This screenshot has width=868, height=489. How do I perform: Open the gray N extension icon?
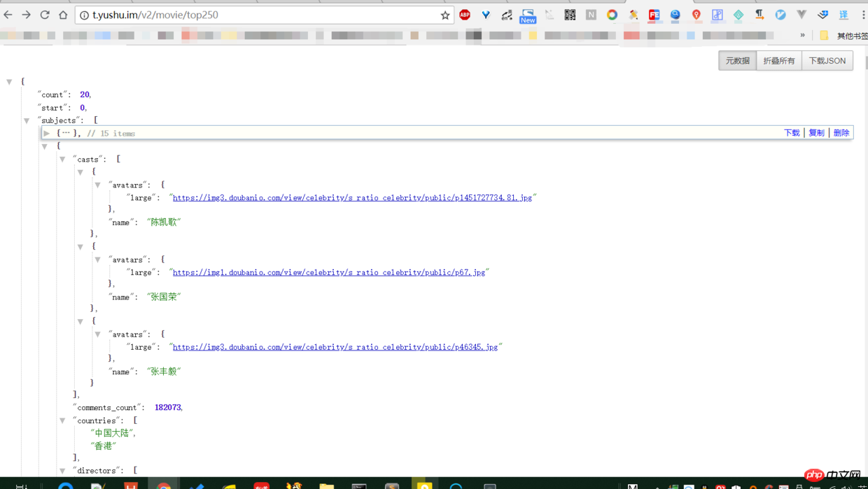click(591, 15)
